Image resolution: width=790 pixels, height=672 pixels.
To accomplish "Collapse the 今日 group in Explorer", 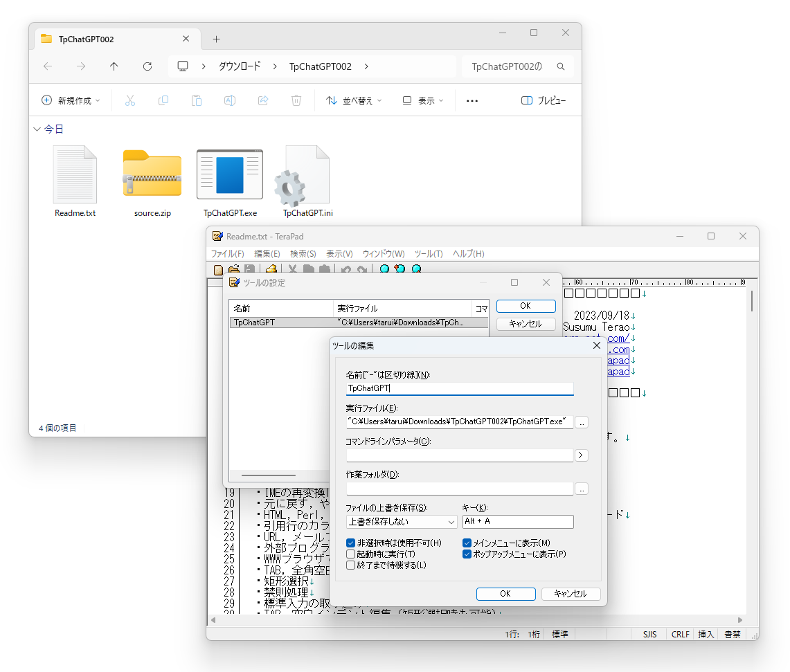I will tap(37, 129).
